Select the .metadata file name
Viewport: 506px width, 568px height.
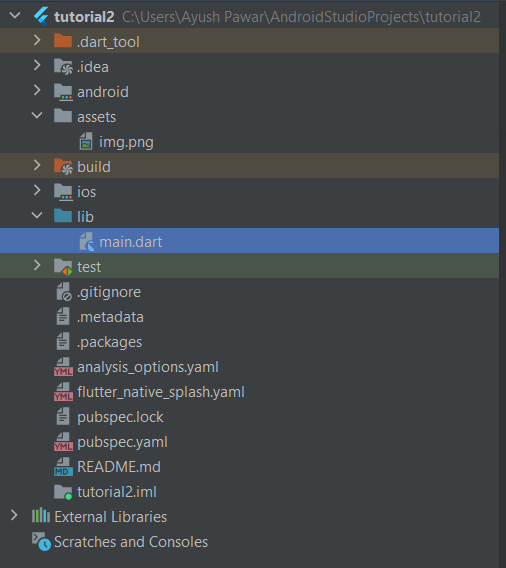coord(110,317)
